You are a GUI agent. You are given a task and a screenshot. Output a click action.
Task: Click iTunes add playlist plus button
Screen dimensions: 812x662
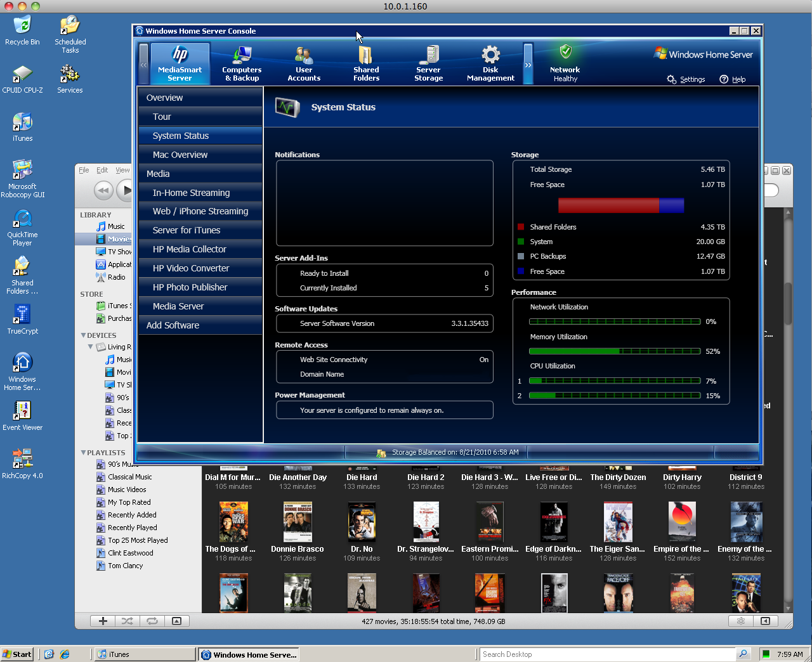(x=103, y=621)
